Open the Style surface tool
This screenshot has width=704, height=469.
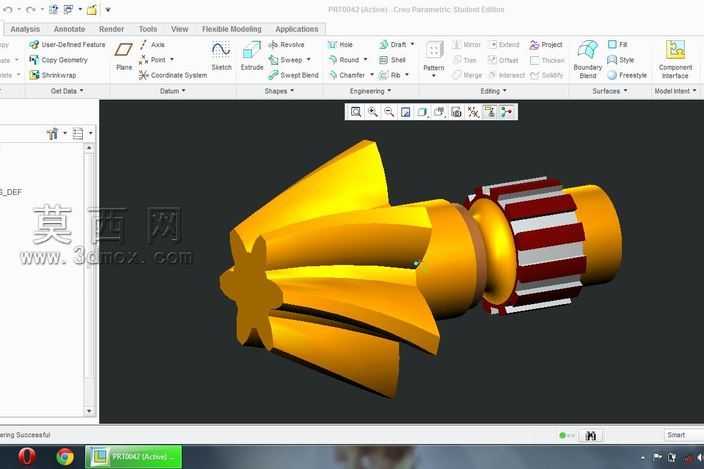[620, 60]
